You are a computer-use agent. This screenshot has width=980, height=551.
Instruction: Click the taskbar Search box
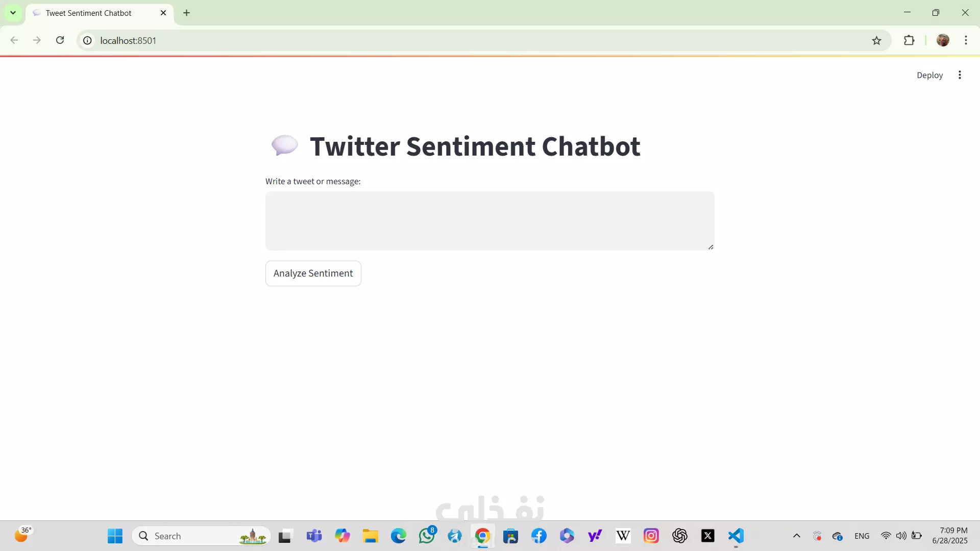[x=201, y=536]
